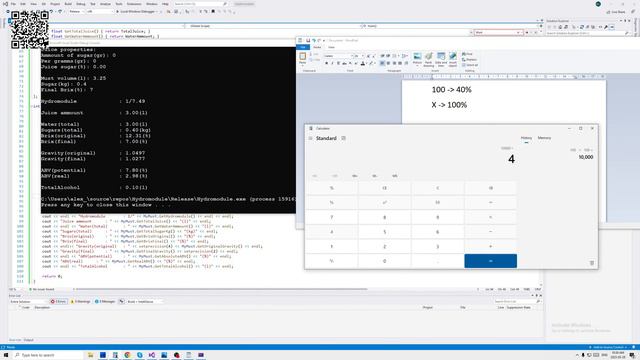Viewport: 640px width, 360px height.
Task: Toggle Errors filter in Error List
Action: click(x=58, y=302)
